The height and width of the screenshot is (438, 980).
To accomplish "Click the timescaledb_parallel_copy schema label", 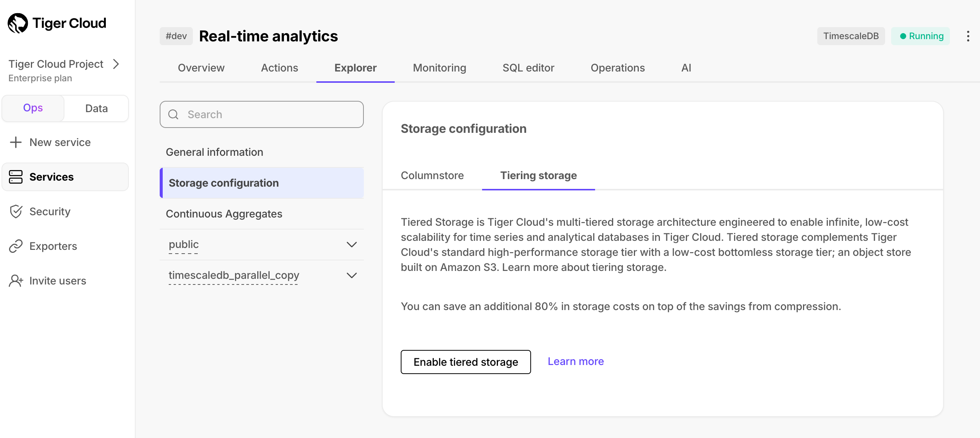I will pos(234,275).
